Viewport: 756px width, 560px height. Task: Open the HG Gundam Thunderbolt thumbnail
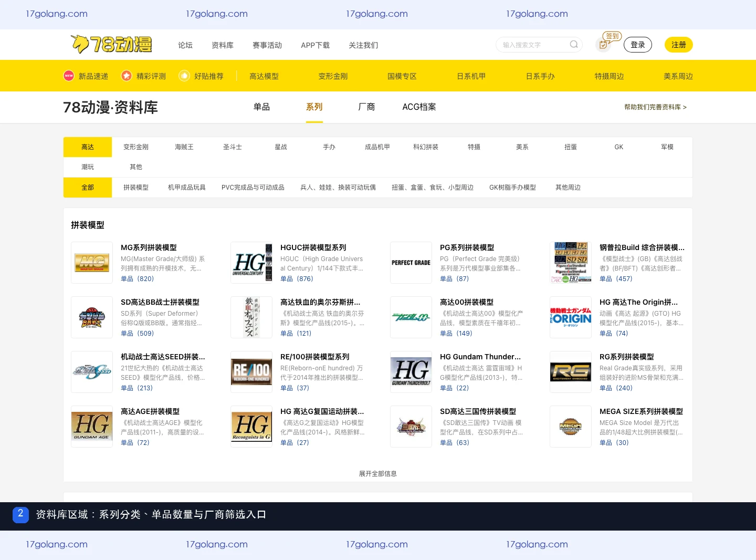(x=411, y=372)
